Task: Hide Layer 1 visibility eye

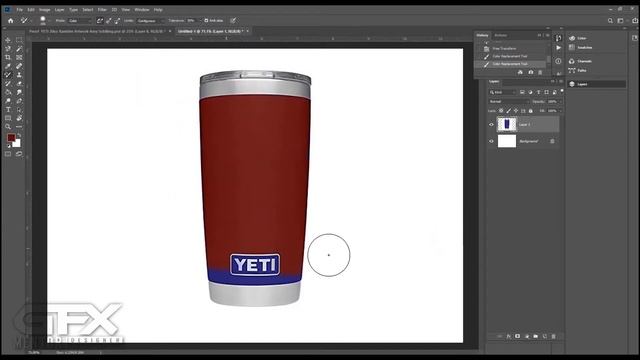Action: (x=491, y=124)
